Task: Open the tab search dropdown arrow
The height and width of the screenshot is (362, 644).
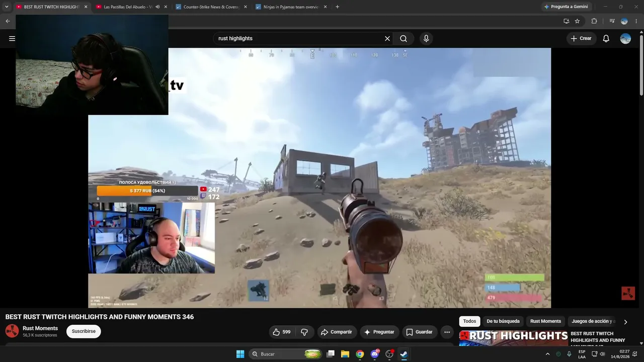Action: 7,7
